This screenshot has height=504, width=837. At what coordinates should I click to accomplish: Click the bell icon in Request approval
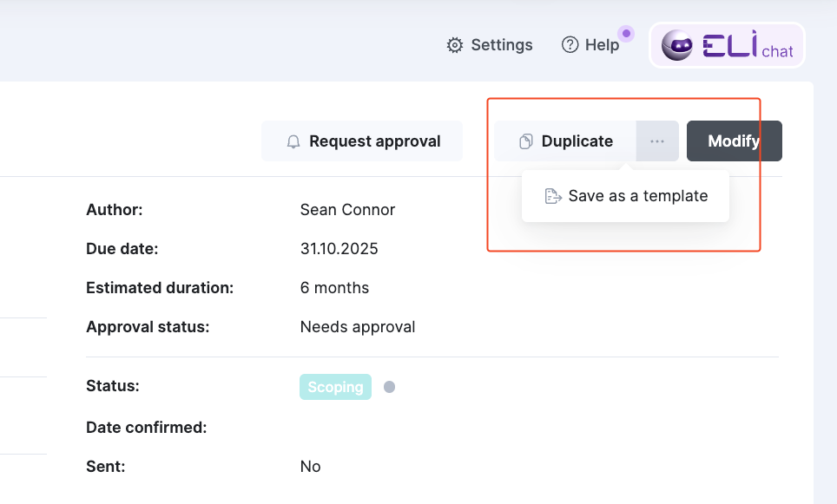click(293, 141)
